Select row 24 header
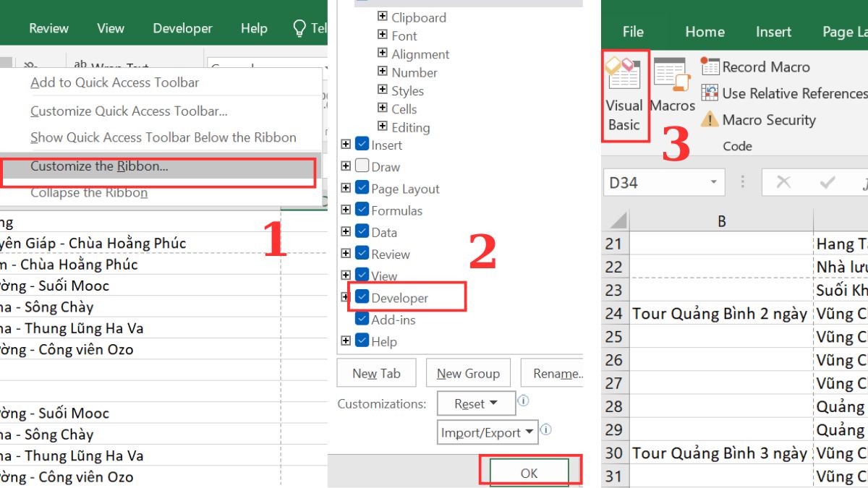This screenshot has height=488, width=868. [x=614, y=313]
